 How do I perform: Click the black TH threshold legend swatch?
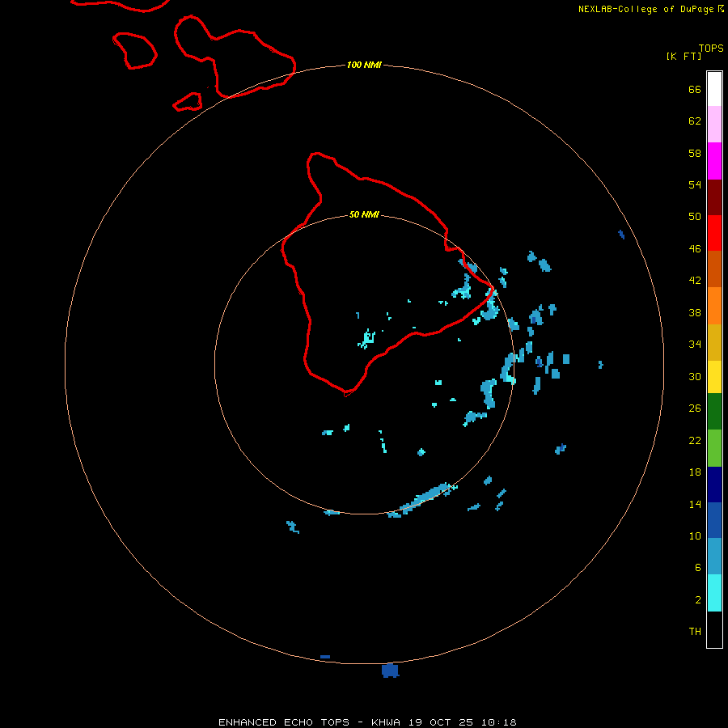714,629
